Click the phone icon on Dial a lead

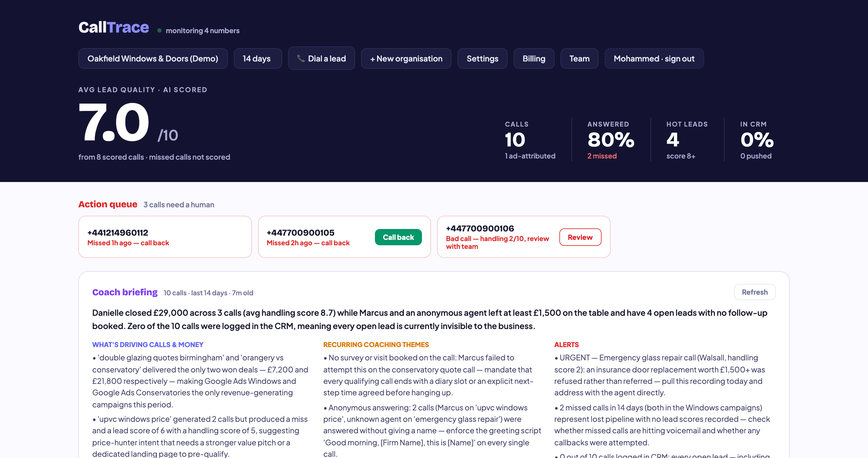(x=300, y=58)
